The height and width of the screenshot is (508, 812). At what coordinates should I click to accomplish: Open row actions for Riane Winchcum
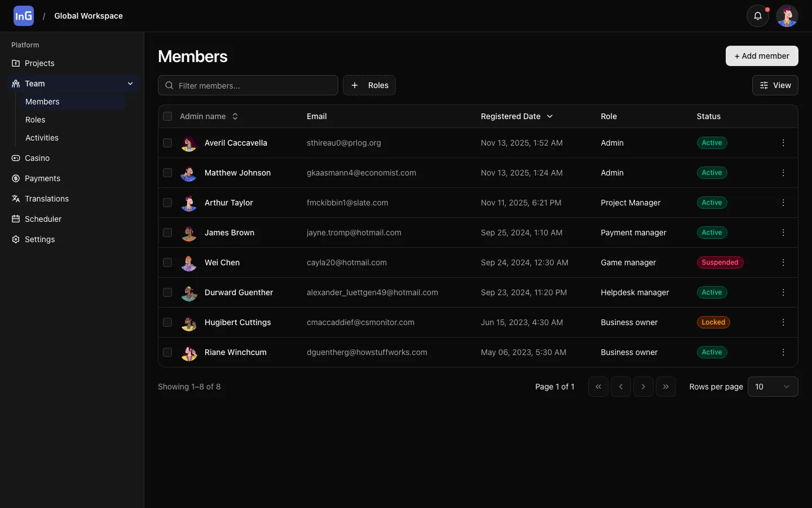(783, 352)
